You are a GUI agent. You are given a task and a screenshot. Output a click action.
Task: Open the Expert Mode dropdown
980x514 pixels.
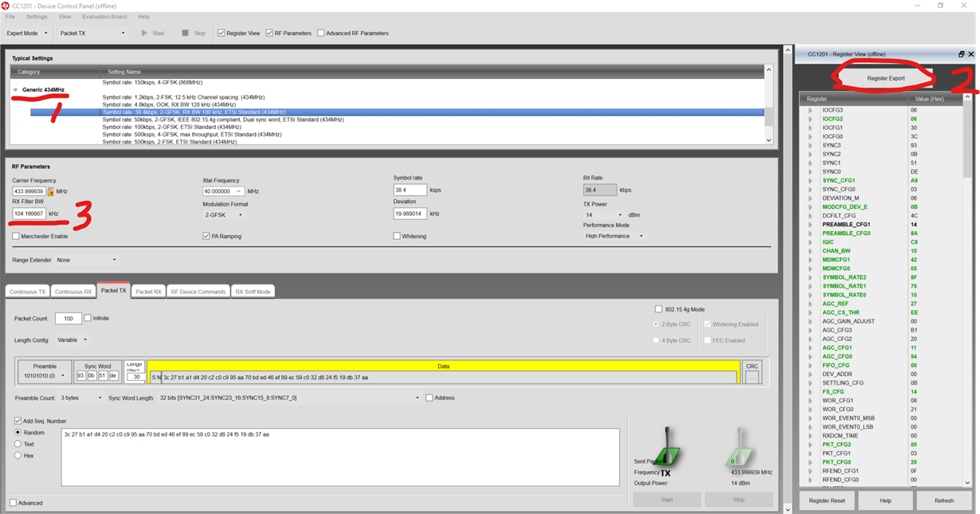click(x=27, y=33)
